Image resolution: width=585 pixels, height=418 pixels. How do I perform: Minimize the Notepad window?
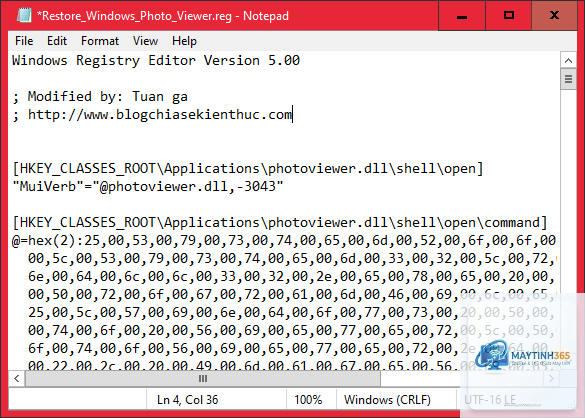(462, 16)
